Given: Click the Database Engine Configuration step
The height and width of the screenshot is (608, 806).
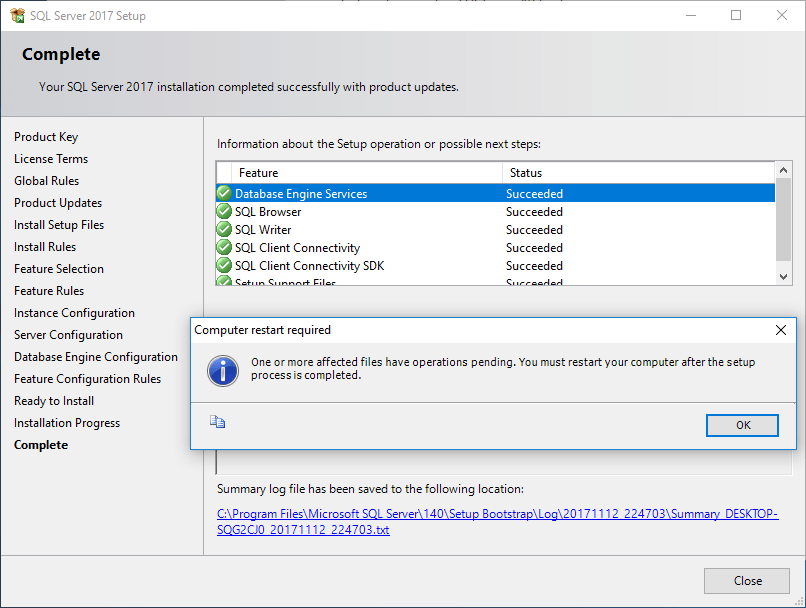Looking at the screenshot, I should coord(96,357).
